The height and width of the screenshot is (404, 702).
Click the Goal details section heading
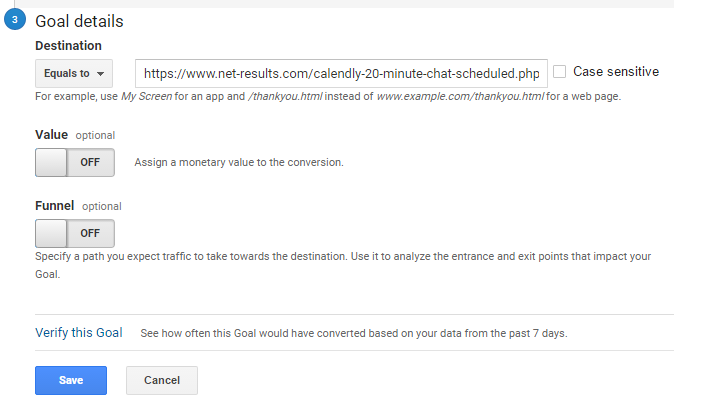(x=79, y=21)
